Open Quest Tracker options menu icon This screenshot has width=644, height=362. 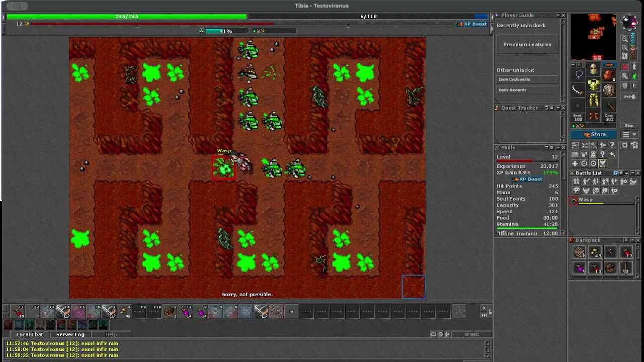tap(551, 108)
